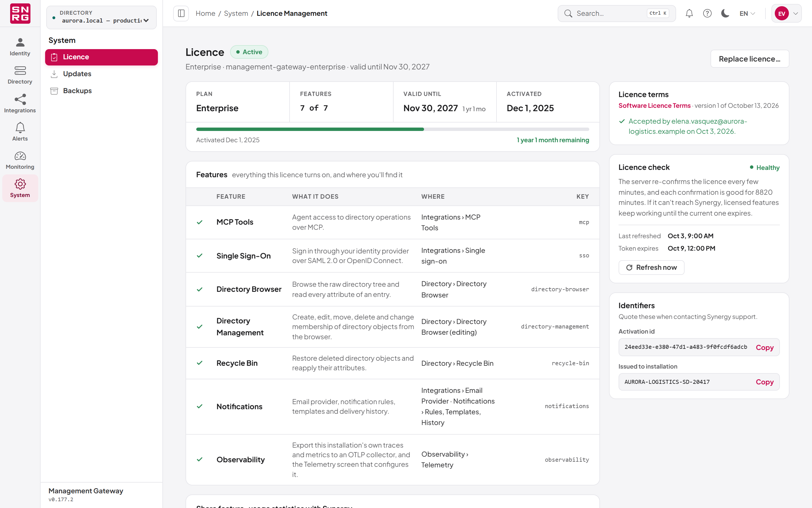Select the System gear icon

[20, 184]
